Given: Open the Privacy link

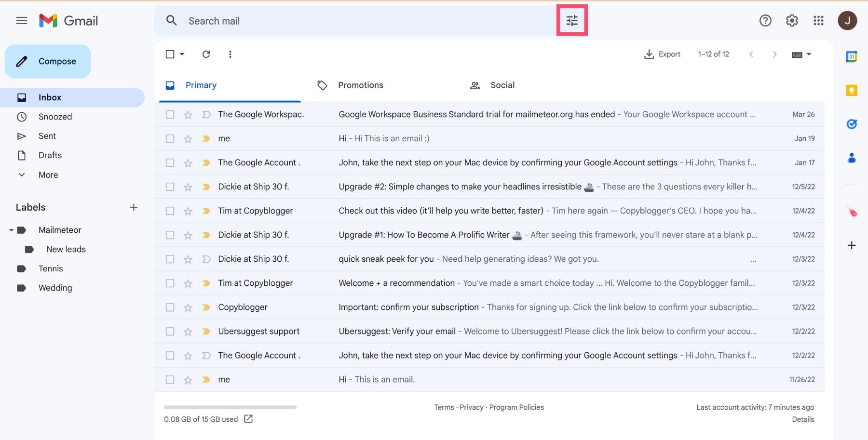Looking at the screenshot, I should click(472, 407).
